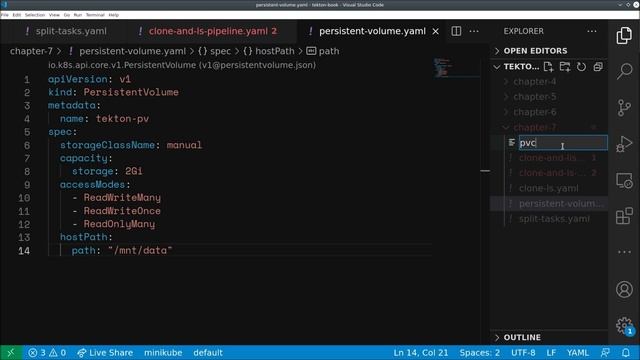Image resolution: width=640 pixels, height=360 pixels.
Task: Select persistent-volum... file in explorer tree
Action: coord(560,204)
